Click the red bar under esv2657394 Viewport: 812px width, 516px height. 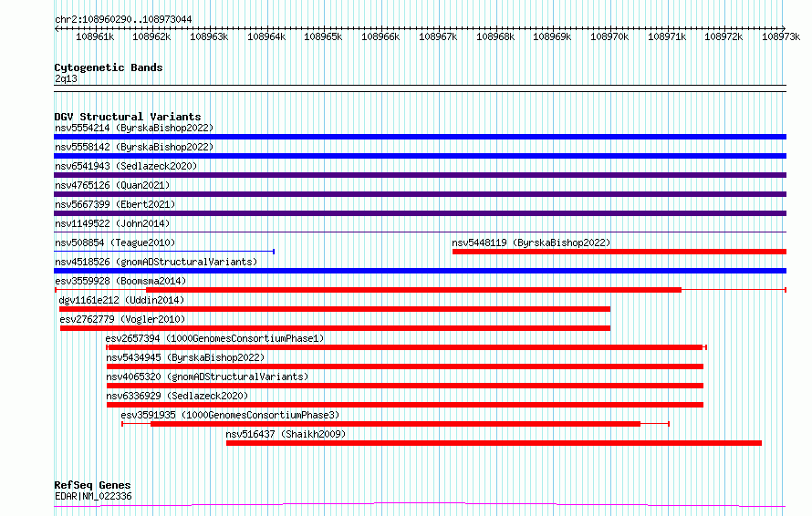(405, 347)
